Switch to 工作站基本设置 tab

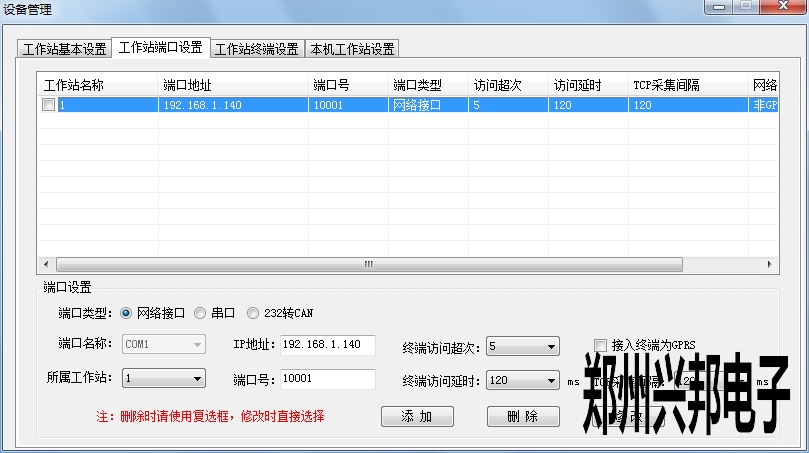(x=64, y=49)
